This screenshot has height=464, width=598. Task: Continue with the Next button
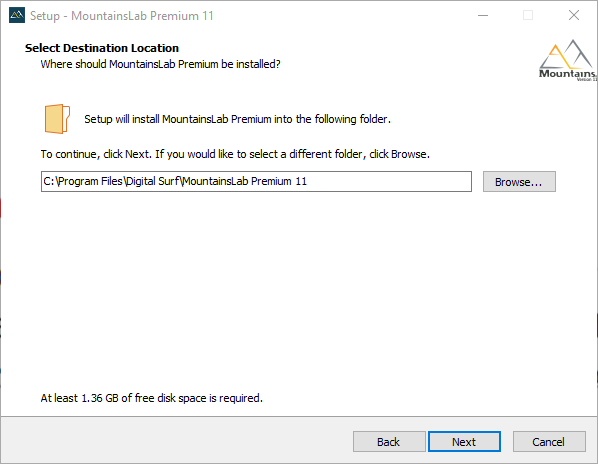[x=464, y=442]
